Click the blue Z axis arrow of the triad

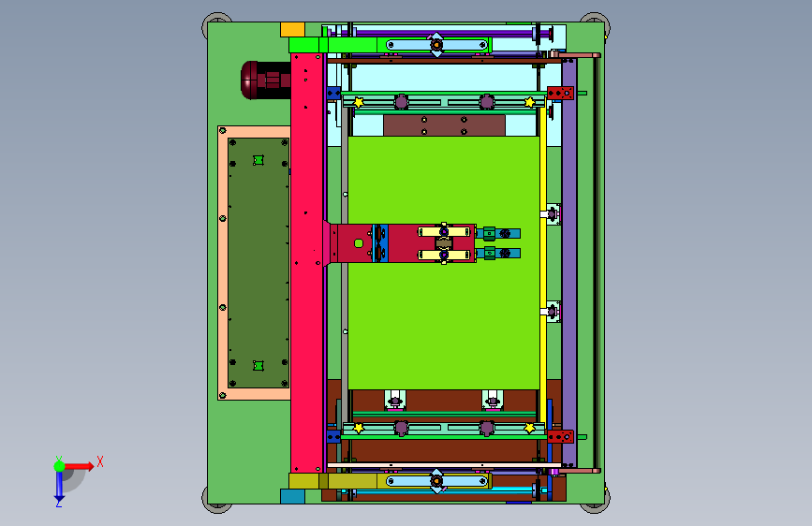point(60,488)
